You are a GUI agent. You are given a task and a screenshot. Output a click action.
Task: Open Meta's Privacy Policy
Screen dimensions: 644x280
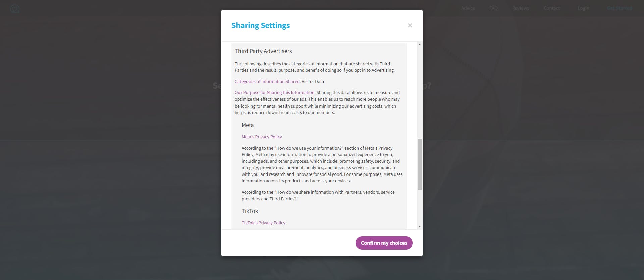pos(262,137)
